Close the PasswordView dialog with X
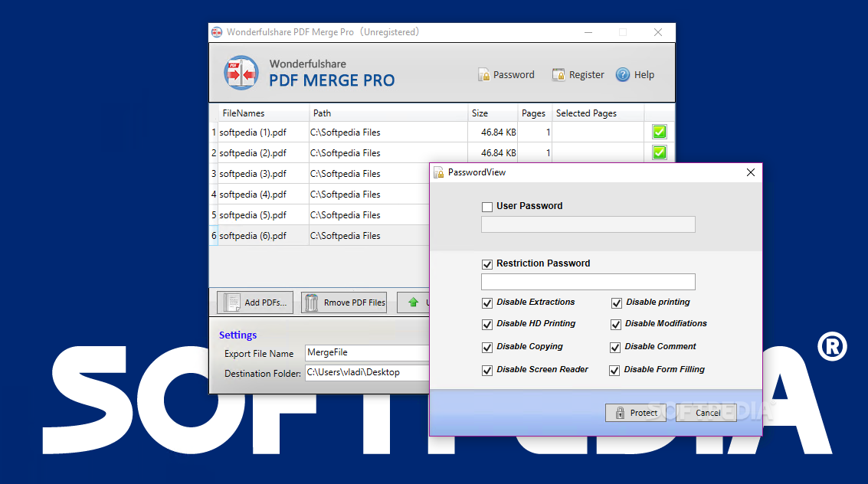The height and width of the screenshot is (484, 868). 751,172
